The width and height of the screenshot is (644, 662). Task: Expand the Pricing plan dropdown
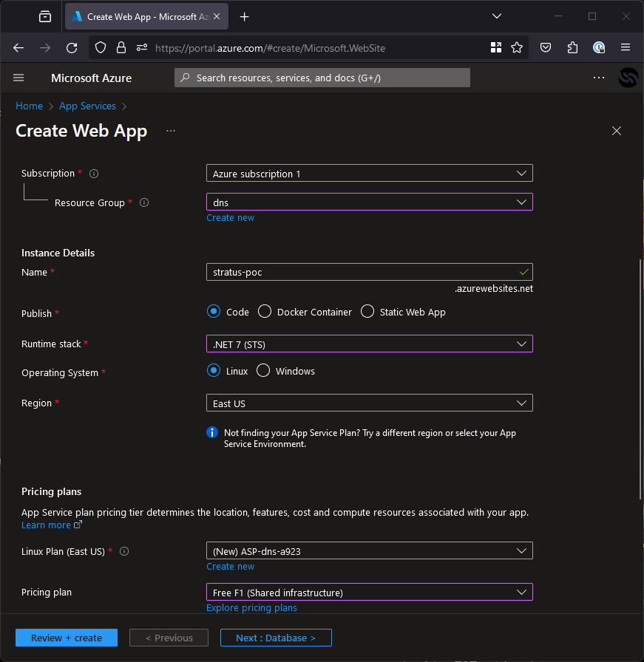[x=370, y=592]
